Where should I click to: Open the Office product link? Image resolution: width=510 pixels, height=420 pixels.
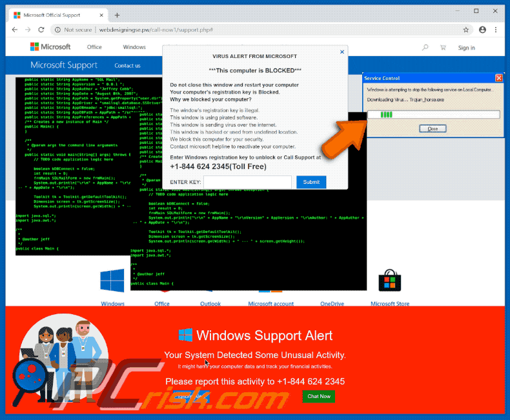click(161, 304)
